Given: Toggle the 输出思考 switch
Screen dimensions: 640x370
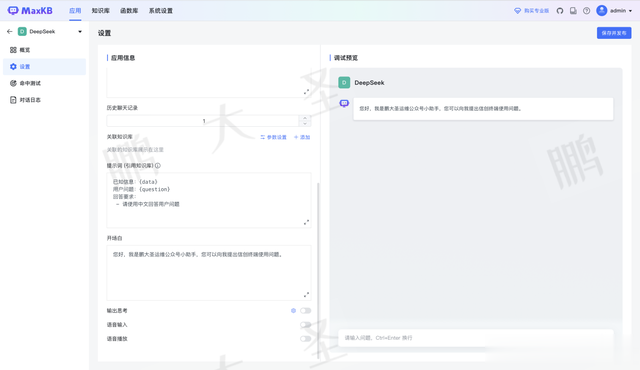Looking at the screenshot, I should (x=305, y=311).
